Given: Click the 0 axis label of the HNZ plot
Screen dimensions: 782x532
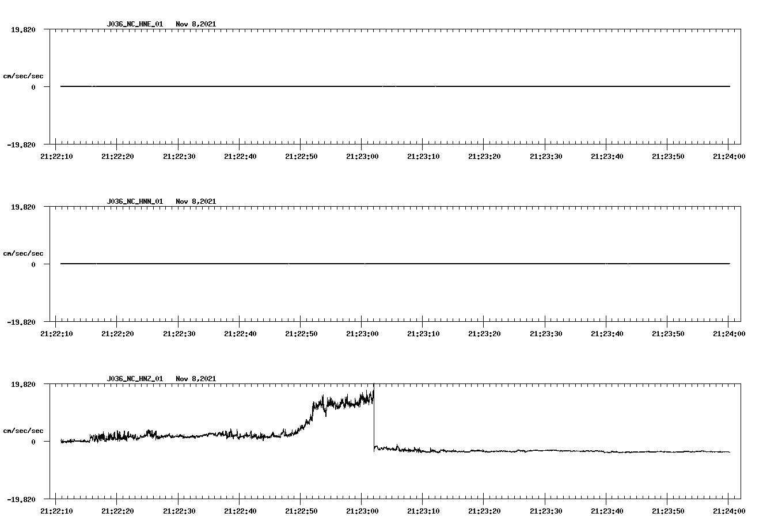Looking at the screenshot, I should pyautogui.click(x=33, y=442).
